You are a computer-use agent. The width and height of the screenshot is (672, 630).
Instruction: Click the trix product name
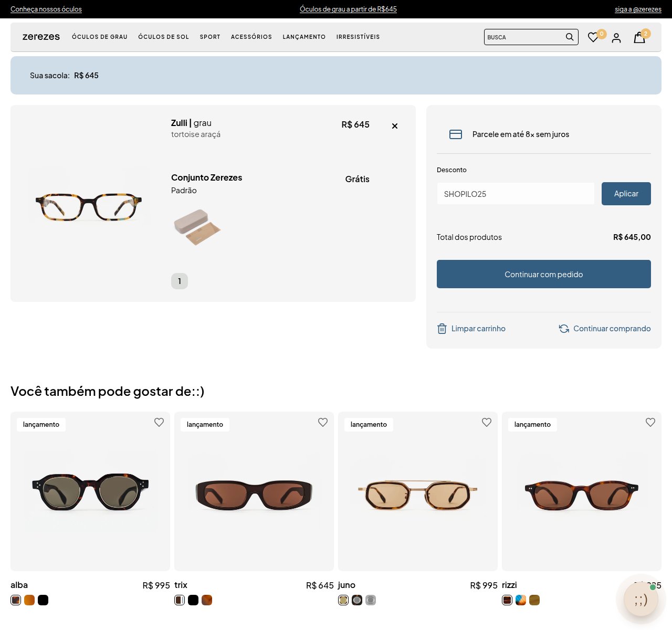point(181,585)
